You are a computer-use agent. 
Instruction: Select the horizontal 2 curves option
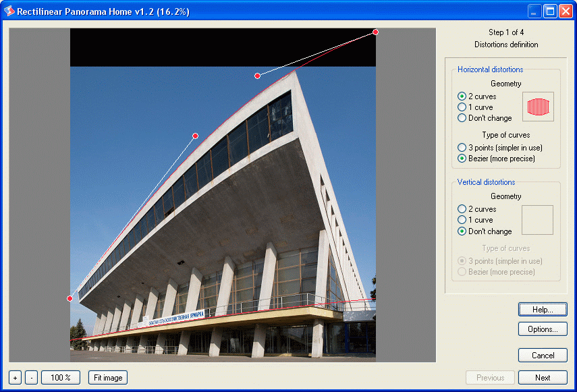pyautogui.click(x=477, y=96)
